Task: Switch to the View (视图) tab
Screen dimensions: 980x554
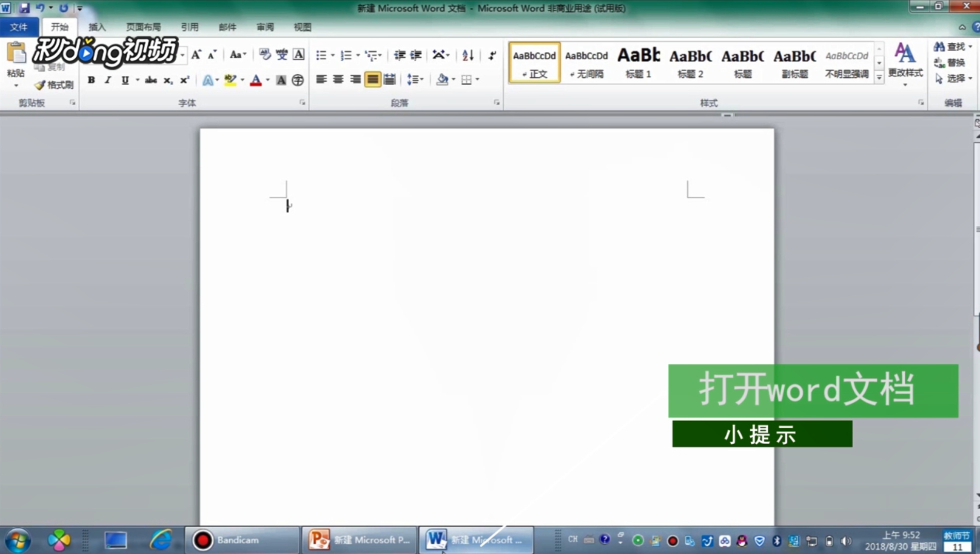Action: (x=302, y=27)
